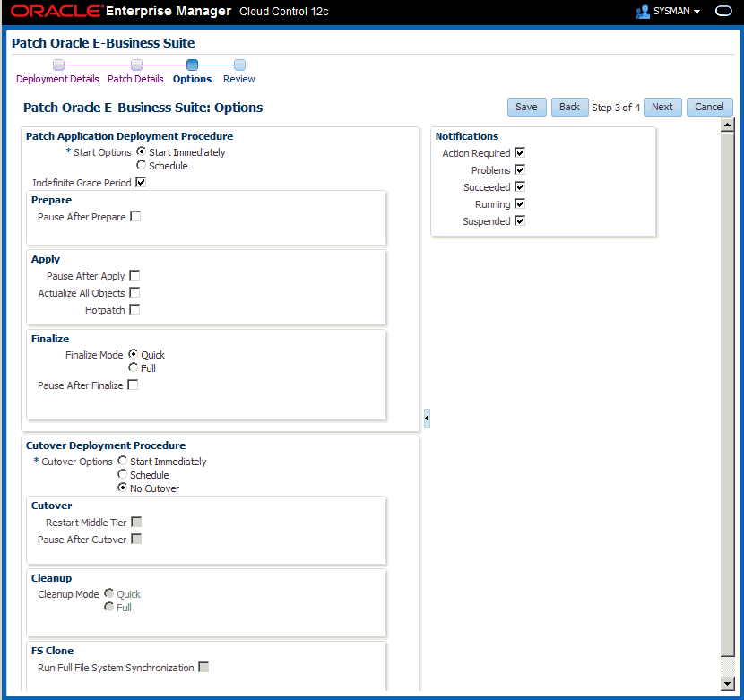Click the Notifications heading
Viewport: 744px width, 700px height.
pos(467,136)
